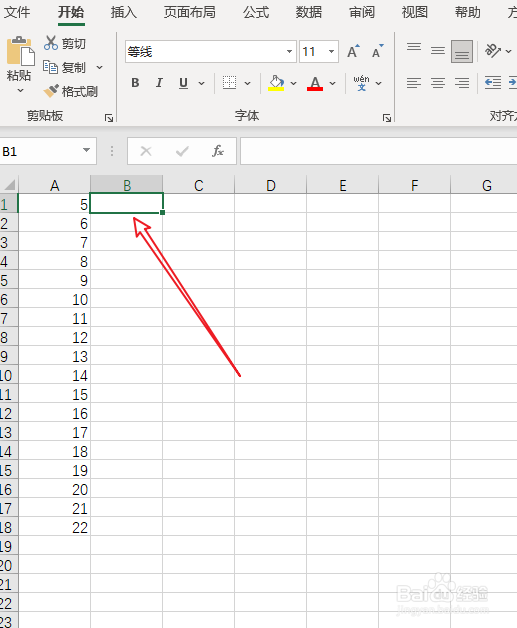The image size is (517, 628).
Task: Click the Insert Function fx icon
Action: (217, 151)
